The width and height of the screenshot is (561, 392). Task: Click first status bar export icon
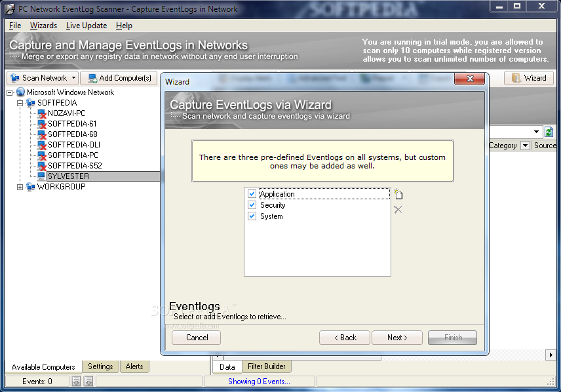76,382
